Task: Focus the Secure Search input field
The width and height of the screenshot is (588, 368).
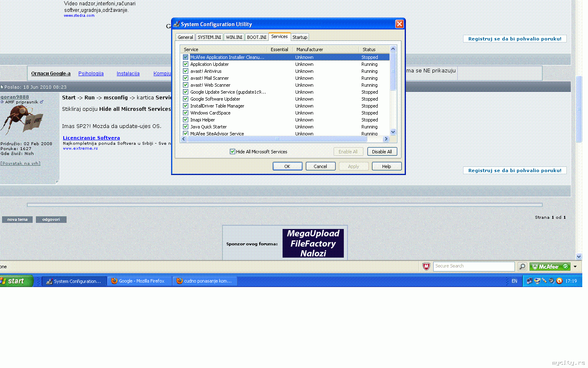Action: click(474, 267)
